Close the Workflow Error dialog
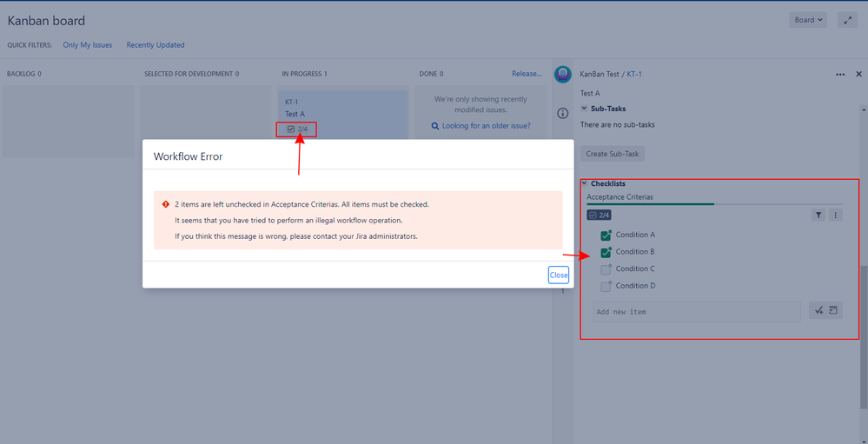Image resolution: width=868 pixels, height=444 pixels. pos(559,275)
